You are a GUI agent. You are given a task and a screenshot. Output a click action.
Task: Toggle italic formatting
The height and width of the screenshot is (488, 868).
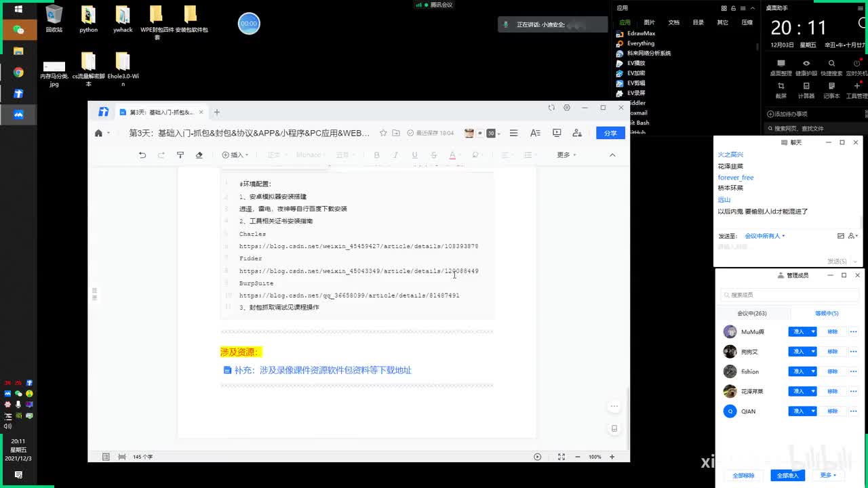tap(395, 155)
